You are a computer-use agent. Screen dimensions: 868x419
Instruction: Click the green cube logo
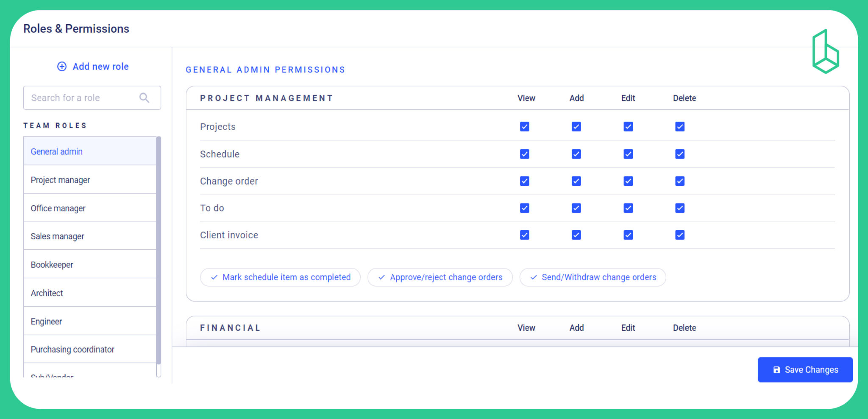click(825, 51)
